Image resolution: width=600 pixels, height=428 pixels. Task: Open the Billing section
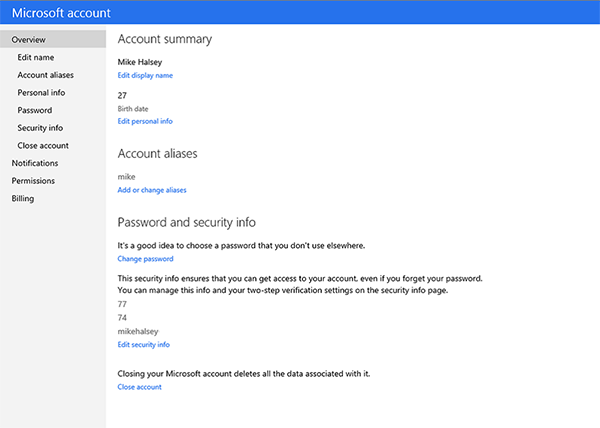click(x=22, y=198)
